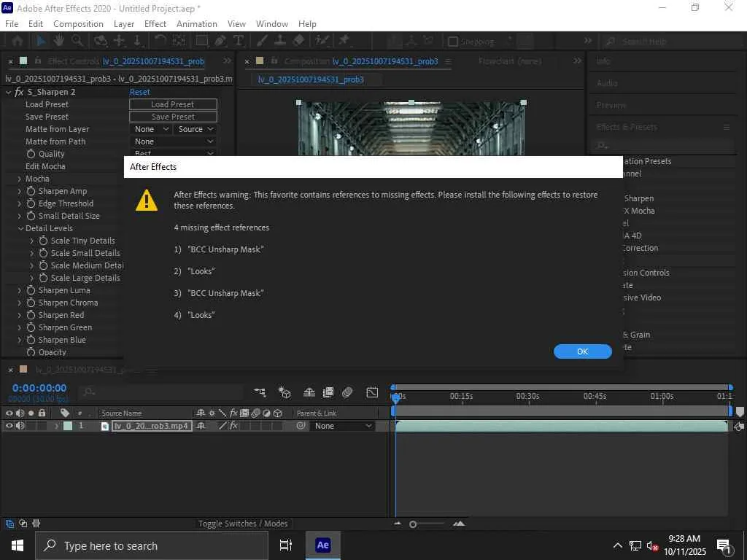Viewport: 747px width, 560px height.
Task: Click the timeline zoom slider handle
Action: [413, 524]
